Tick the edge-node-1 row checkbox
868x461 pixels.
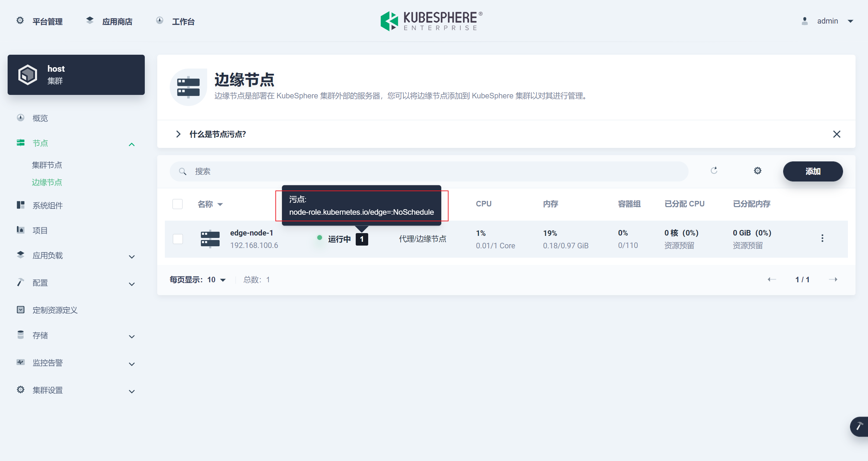tap(178, 239)
